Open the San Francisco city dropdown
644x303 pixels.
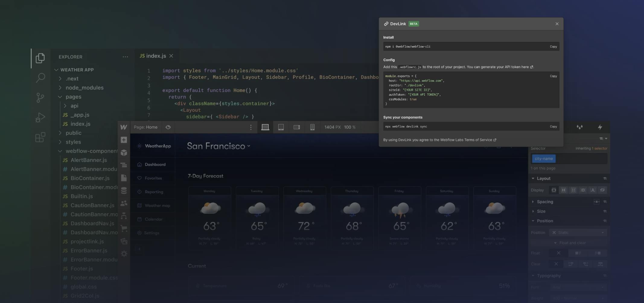218,146
